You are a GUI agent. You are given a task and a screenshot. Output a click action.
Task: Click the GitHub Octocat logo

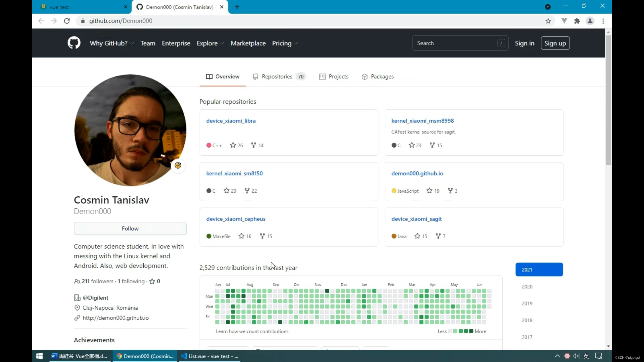click(74, 43)
